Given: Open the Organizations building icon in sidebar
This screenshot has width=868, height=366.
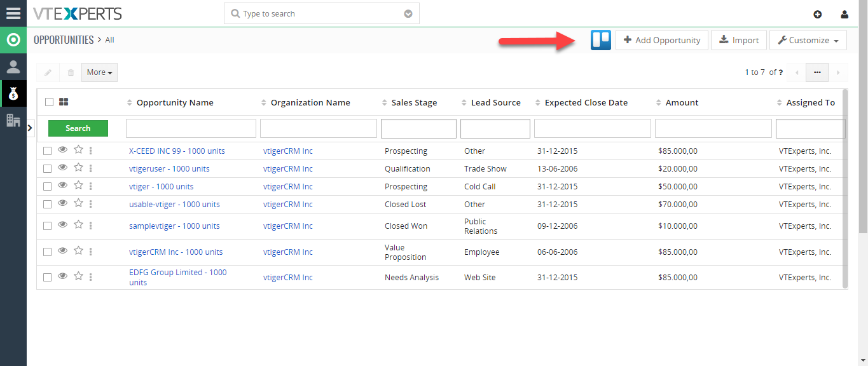Looking at the screenshot, I should [x=13, y=120].
